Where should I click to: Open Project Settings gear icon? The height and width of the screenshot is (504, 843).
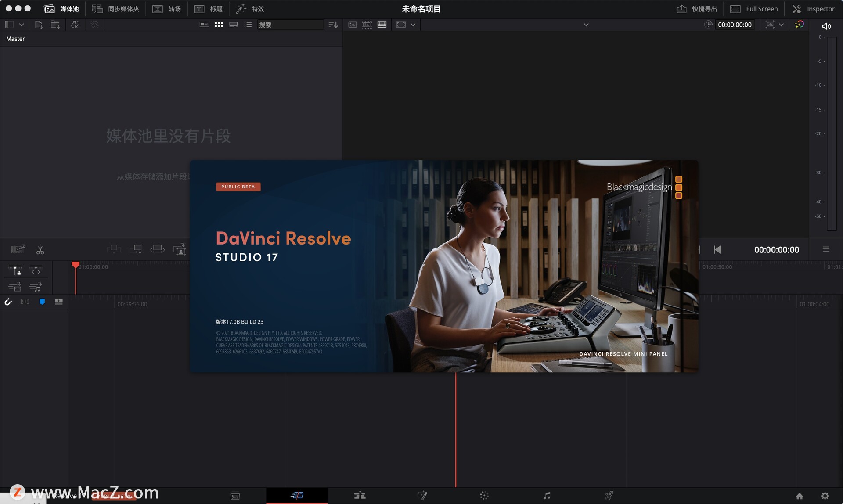pos(825,496)
